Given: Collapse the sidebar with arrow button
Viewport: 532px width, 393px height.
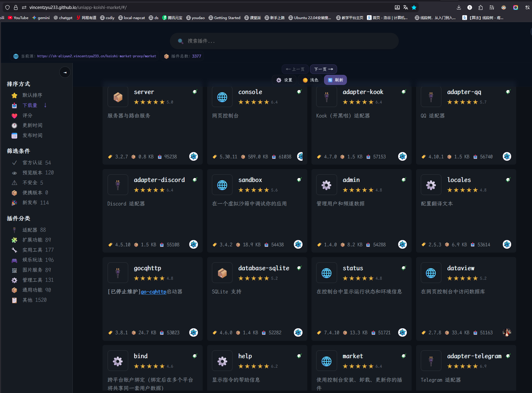Looking at the screenshot, I should click(x=65, y=72).
